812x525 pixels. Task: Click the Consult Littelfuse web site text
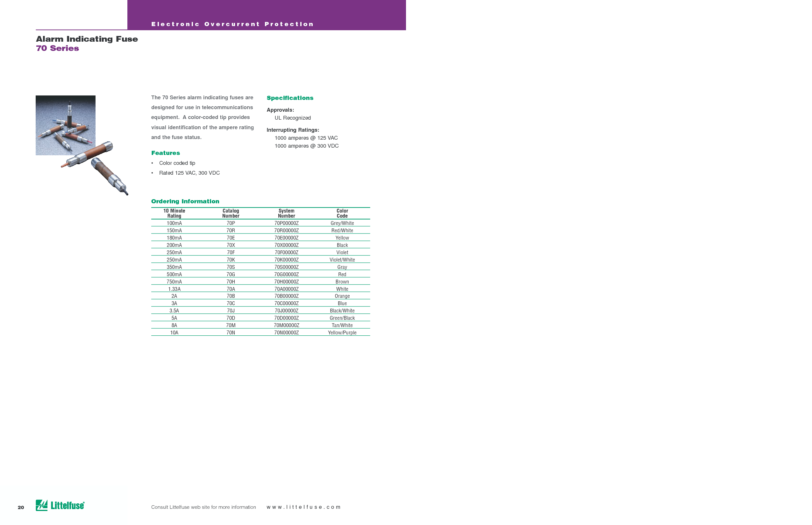(203, 507)
